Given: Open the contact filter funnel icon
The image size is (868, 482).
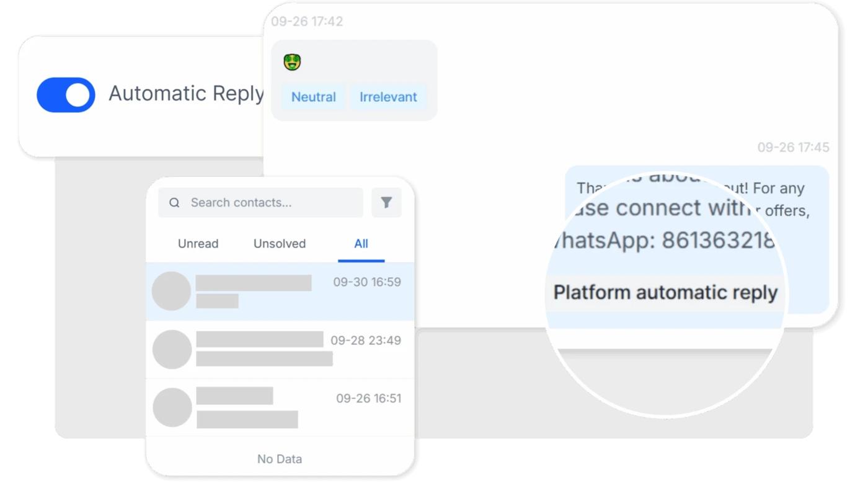Looking at the screenshot, I should [386, 203].
